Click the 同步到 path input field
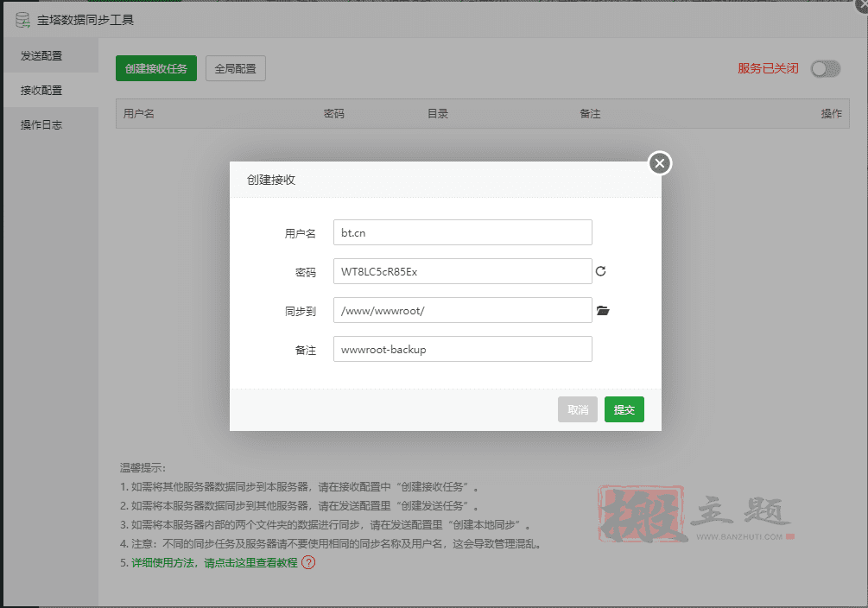The height and width of the screenshot is (608, 868). (462, 310)
